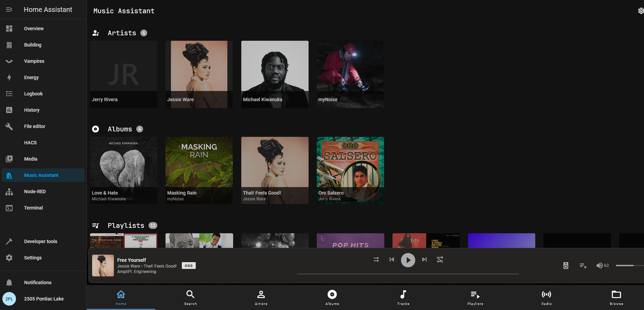Open the Albums section header
The image size is (644, 310).
point(120,129)
